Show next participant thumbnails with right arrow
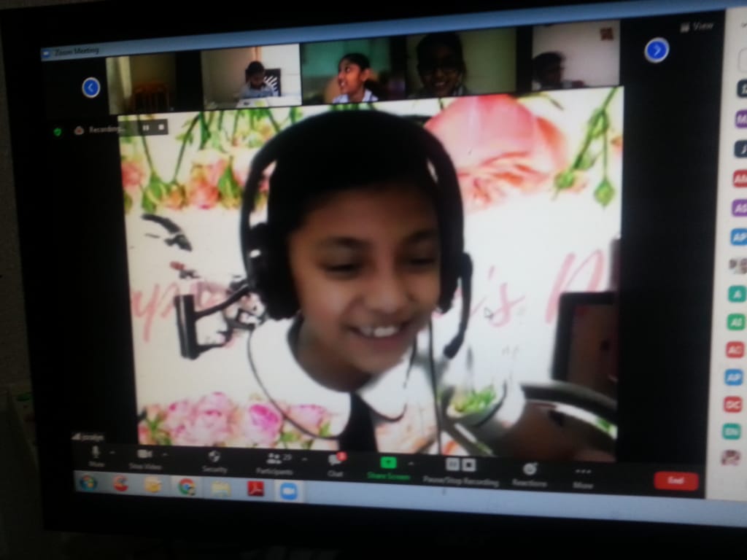This screenshot has width=747, height=560. coord(657,50)
